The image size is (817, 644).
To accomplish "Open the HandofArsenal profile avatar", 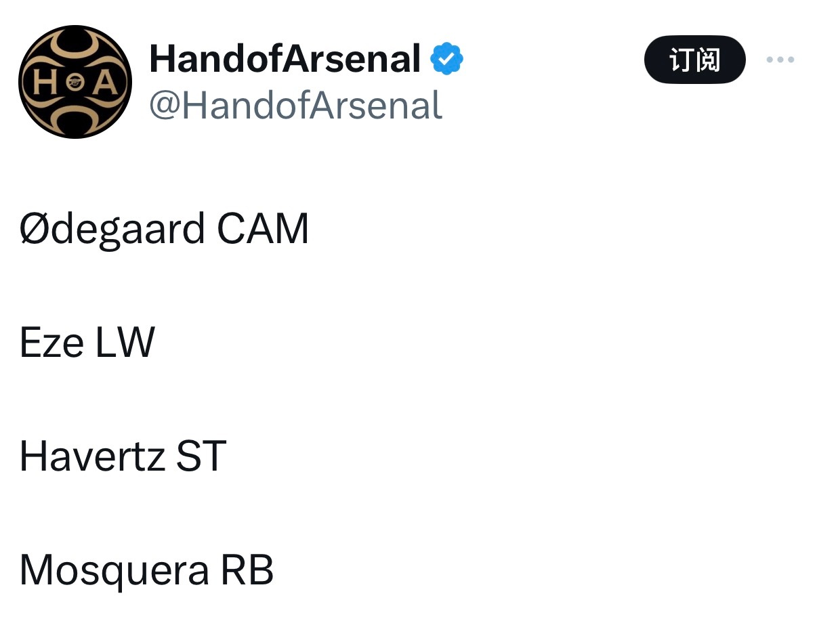I will (x=75, y=81).
